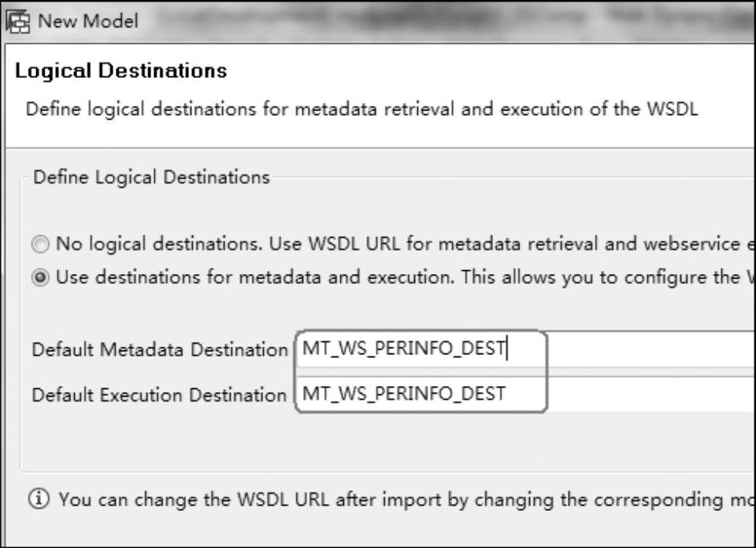756x548 pixels.
Task: Focus the Default Metadata Destination text field
Action: pos(525,348)
